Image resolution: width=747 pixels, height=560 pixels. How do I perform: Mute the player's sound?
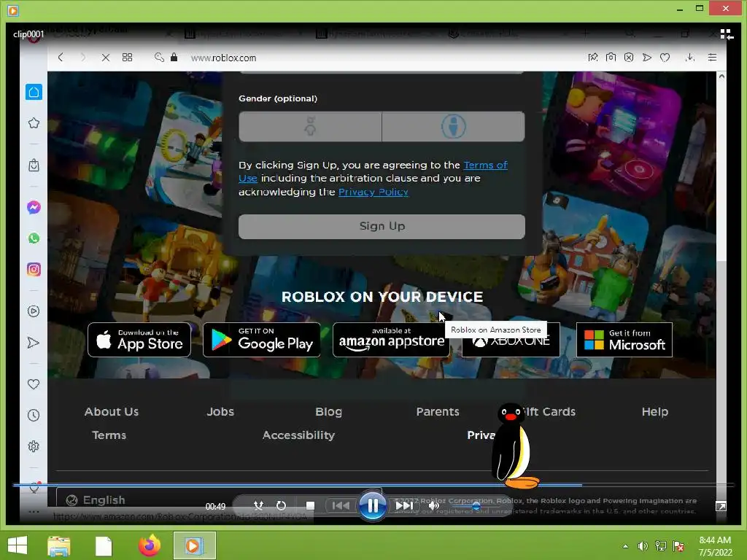point(433,506)
